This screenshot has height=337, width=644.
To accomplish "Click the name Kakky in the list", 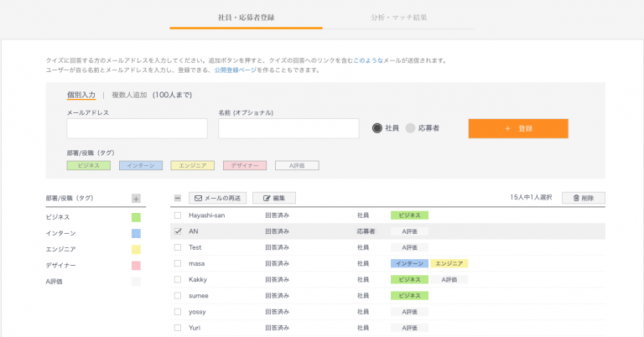I will click(198, 279).
